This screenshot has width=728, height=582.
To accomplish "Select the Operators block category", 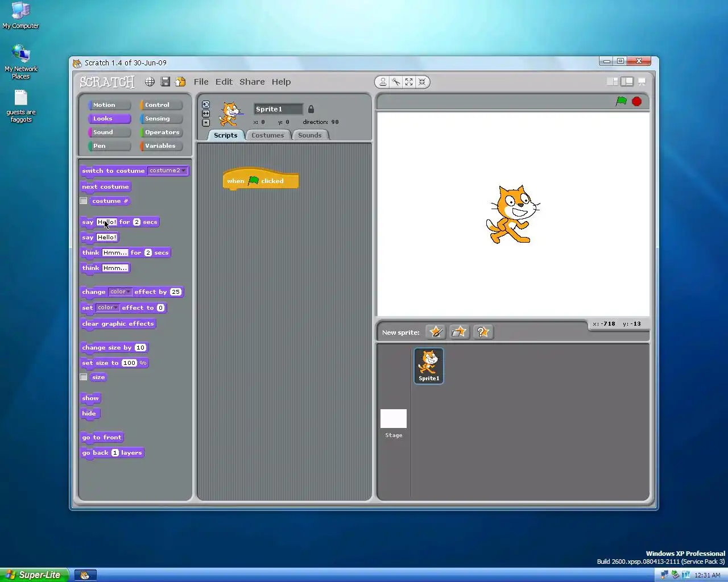I will (x=162, y=132).
